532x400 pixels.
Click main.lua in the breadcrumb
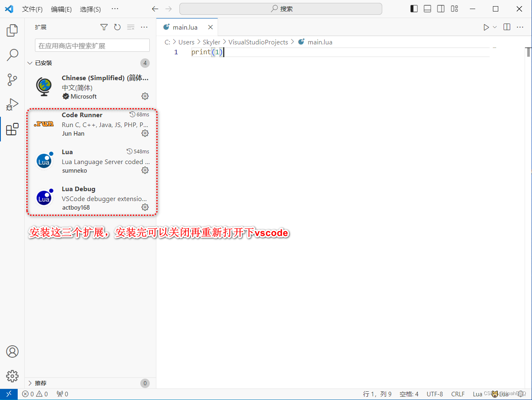coord(320,42)
